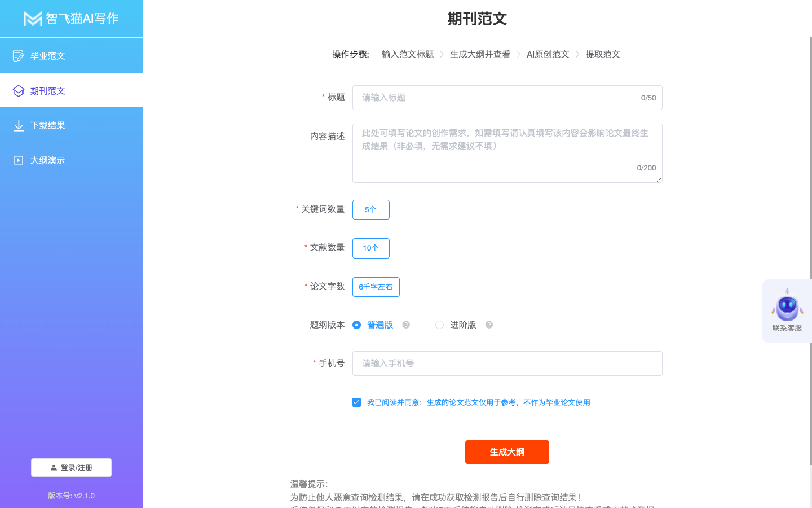Choose the 5个 keyword count option
Image resolution: width=812 pixels, height=508 pixels.
(x=370, y=210)
